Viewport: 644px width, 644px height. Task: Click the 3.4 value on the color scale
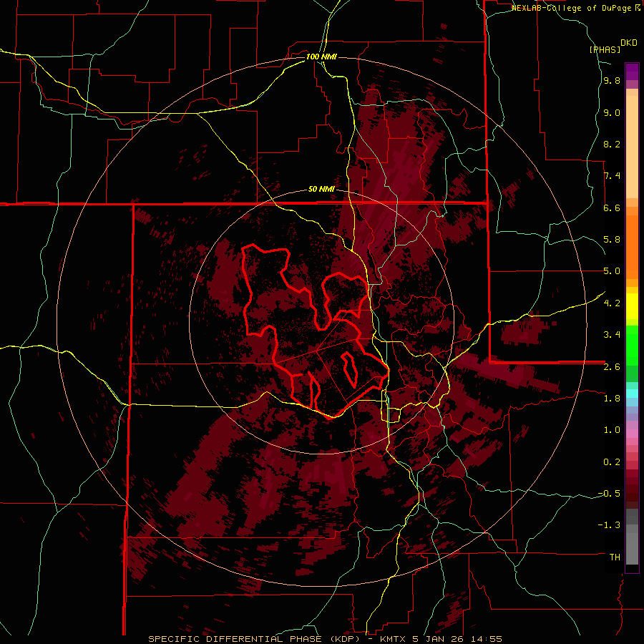click(x=612, y=334)
